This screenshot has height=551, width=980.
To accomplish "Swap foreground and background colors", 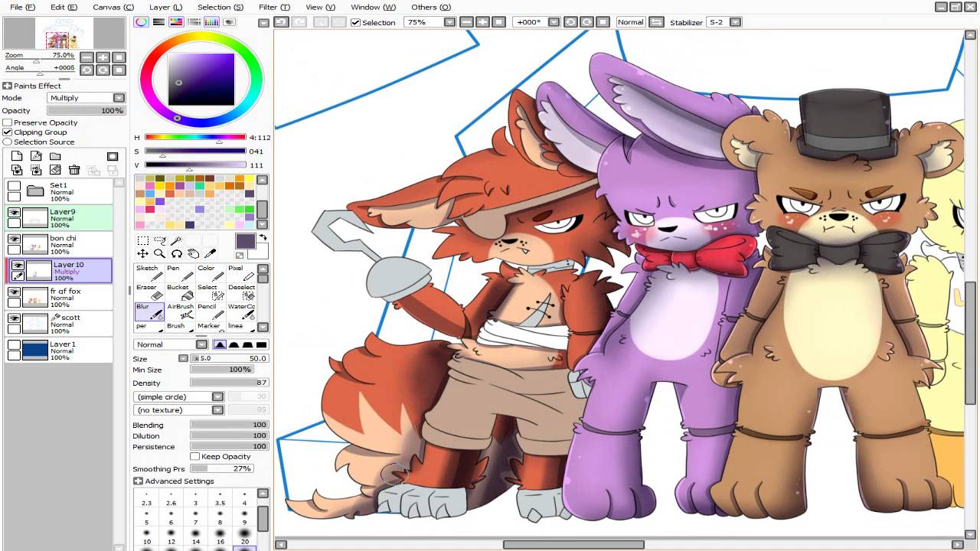I will point(263,238).
